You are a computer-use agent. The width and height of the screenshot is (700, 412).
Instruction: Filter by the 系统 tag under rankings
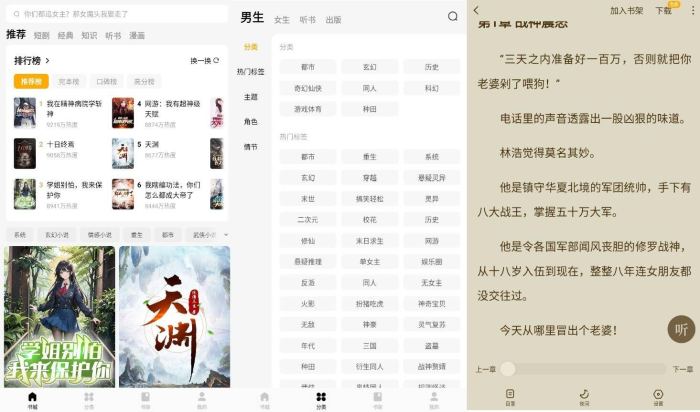[x=20, y=235]
